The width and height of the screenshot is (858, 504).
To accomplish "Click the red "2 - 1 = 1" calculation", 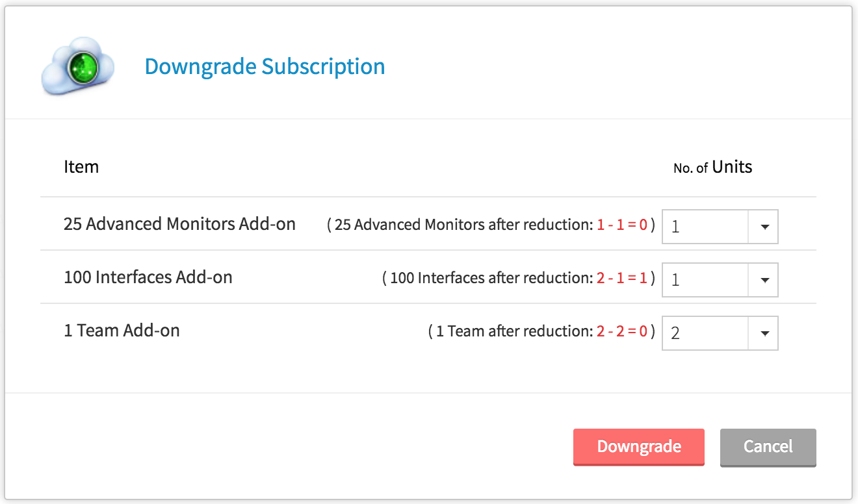I will 622,279.
